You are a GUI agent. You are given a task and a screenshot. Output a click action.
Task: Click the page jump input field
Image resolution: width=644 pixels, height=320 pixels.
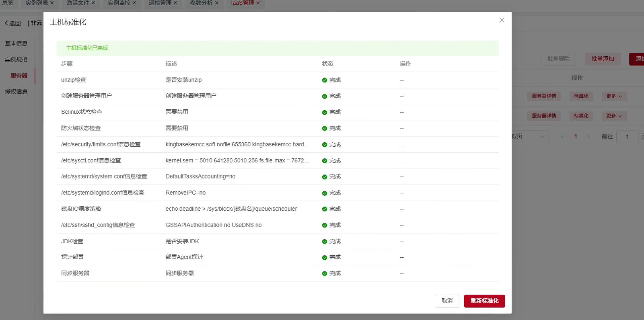627,136
